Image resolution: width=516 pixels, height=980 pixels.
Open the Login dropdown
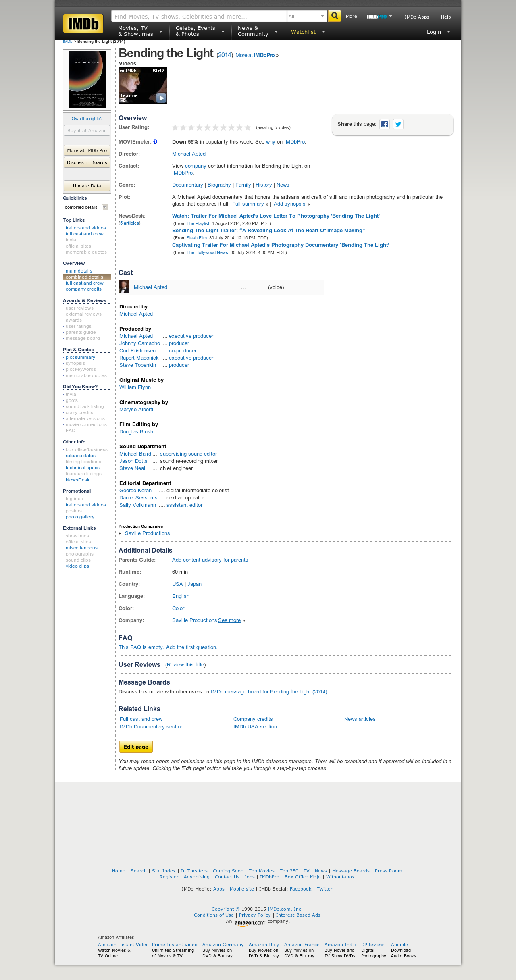coord(439,32)
